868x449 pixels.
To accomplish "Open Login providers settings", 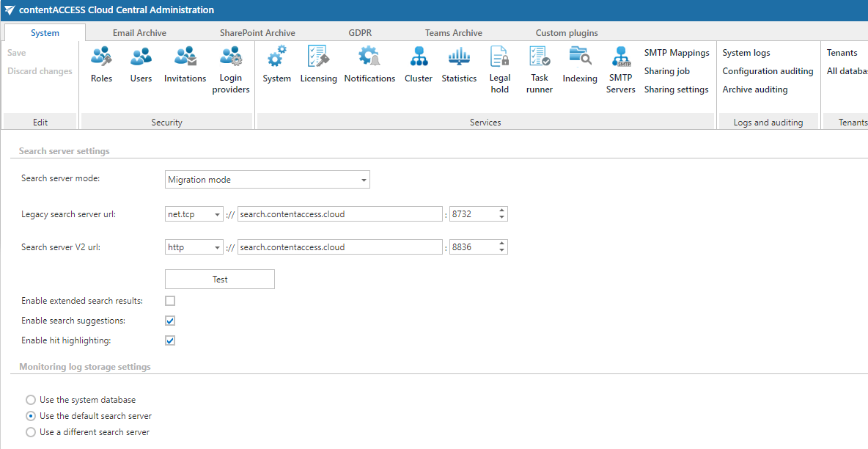I will [230, 70].
